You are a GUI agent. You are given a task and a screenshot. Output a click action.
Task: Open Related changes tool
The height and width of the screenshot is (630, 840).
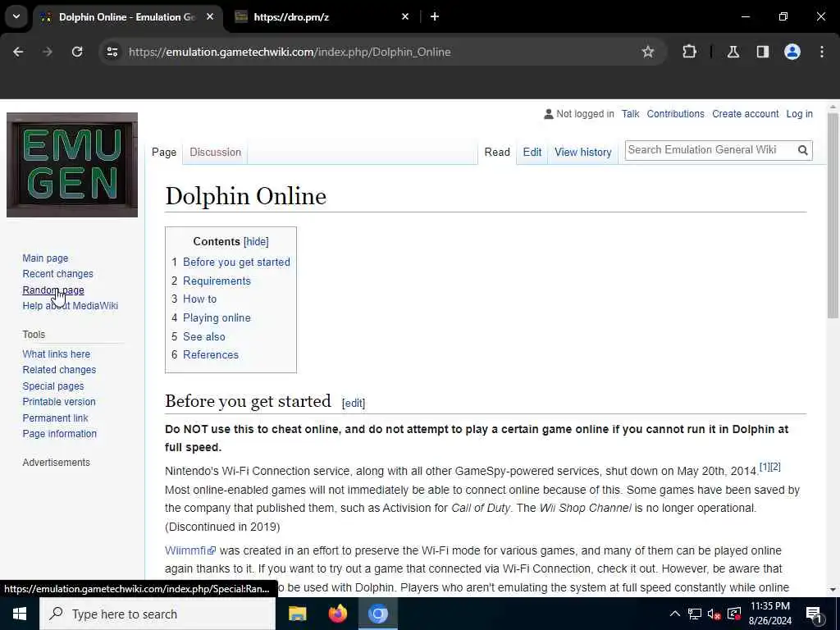point(59,370)
